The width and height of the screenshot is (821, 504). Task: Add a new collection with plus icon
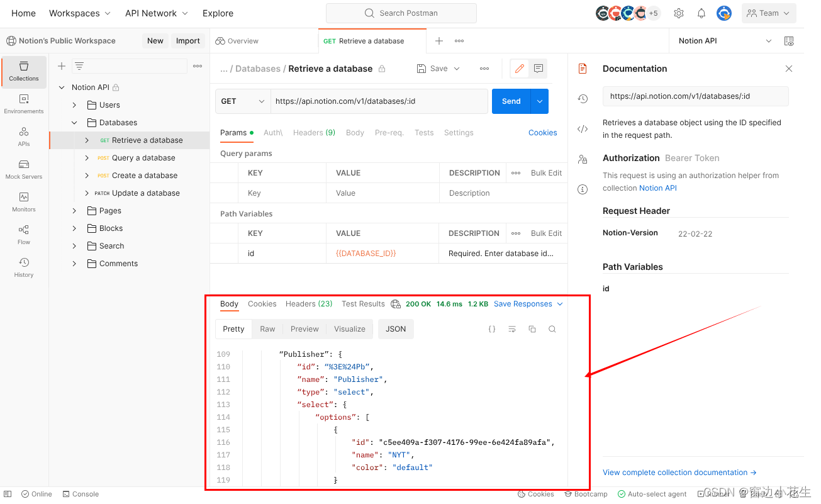(62, 66)
